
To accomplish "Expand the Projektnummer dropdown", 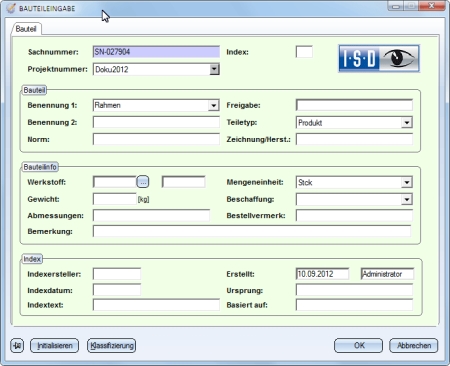I will [x=214, y=69].
